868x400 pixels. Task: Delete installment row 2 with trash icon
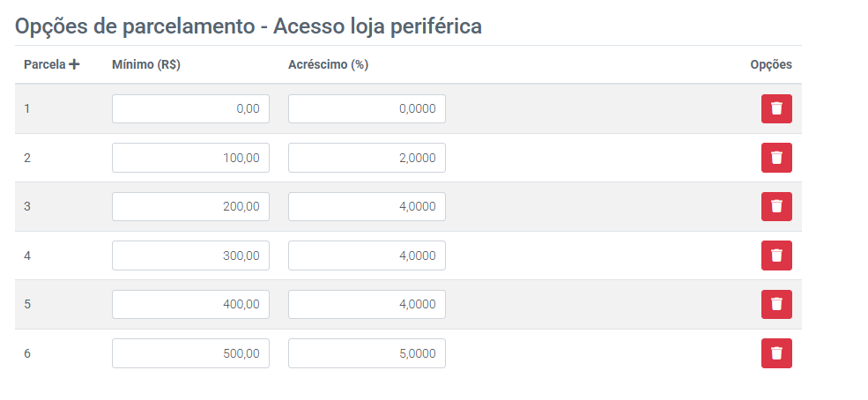[776, 158]
